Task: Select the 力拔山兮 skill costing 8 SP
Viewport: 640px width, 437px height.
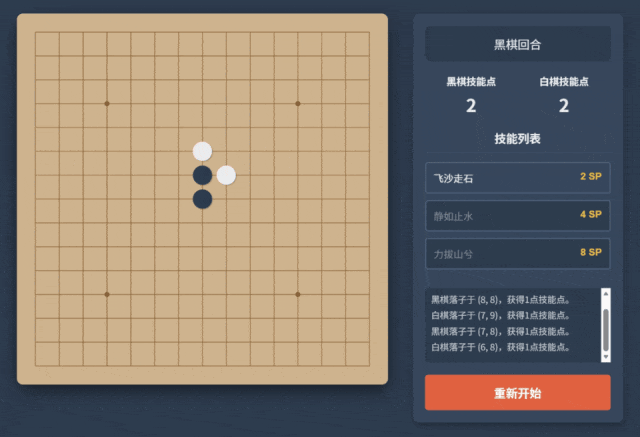Action: click(518, 253)
